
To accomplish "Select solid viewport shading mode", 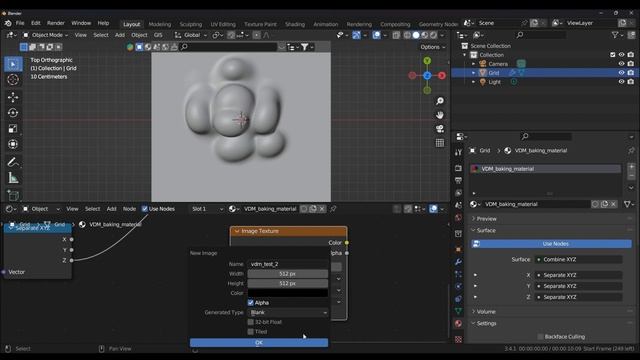I will (416, 35).
